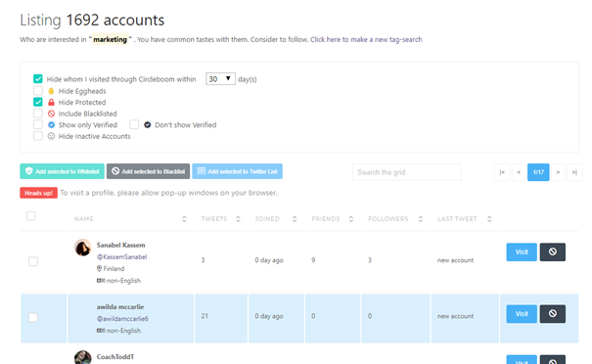Sort accounts by Name column arrows
This screenshot has height=364, width=592.
click(x=184, y=219)
